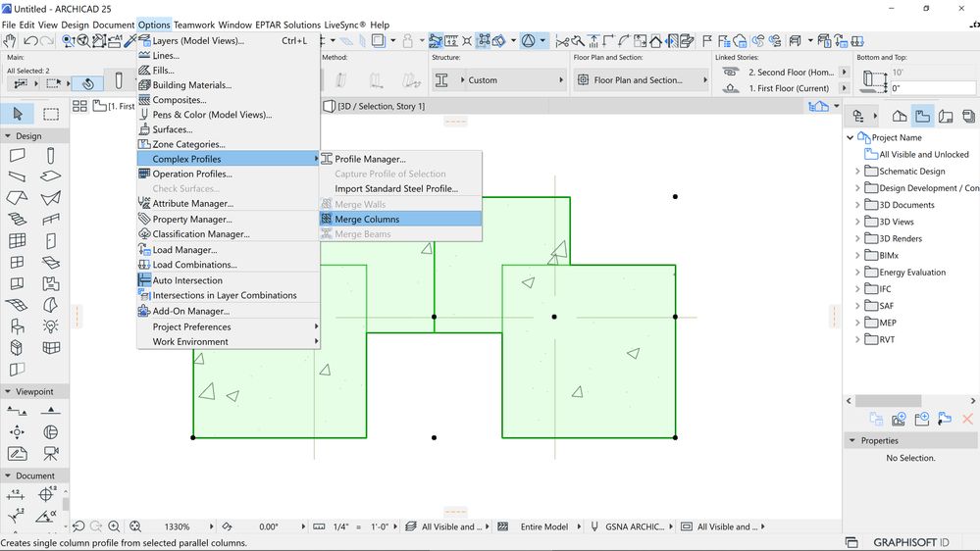The image size is (980, 551).
Task: Select the Marquee tool in the toolbox
Action: click(x=51, y=114)
